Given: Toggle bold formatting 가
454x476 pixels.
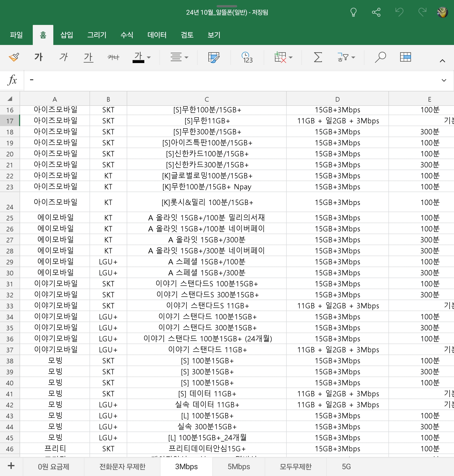Looking at the screenshot, I should click(x=38, y=57).
